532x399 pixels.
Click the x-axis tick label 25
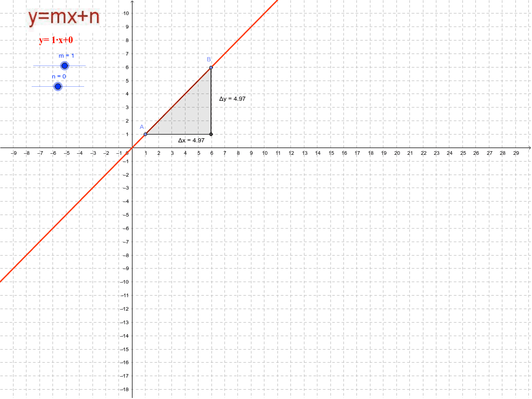click(x=463, y=153)
